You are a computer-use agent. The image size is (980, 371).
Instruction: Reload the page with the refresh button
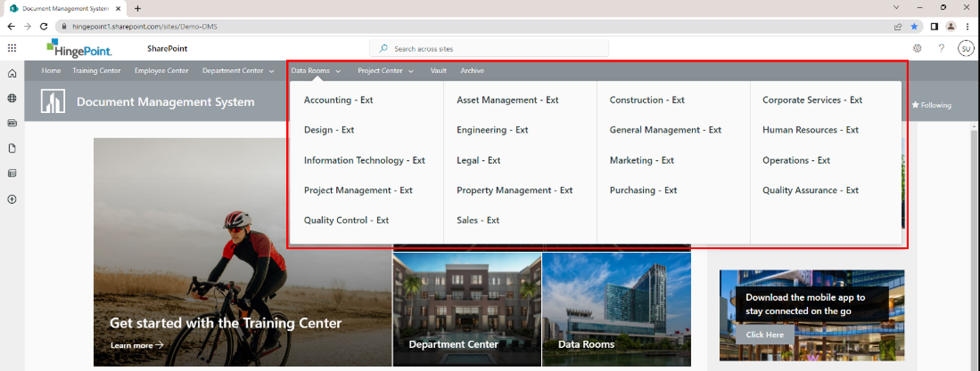tap(44, 27)
